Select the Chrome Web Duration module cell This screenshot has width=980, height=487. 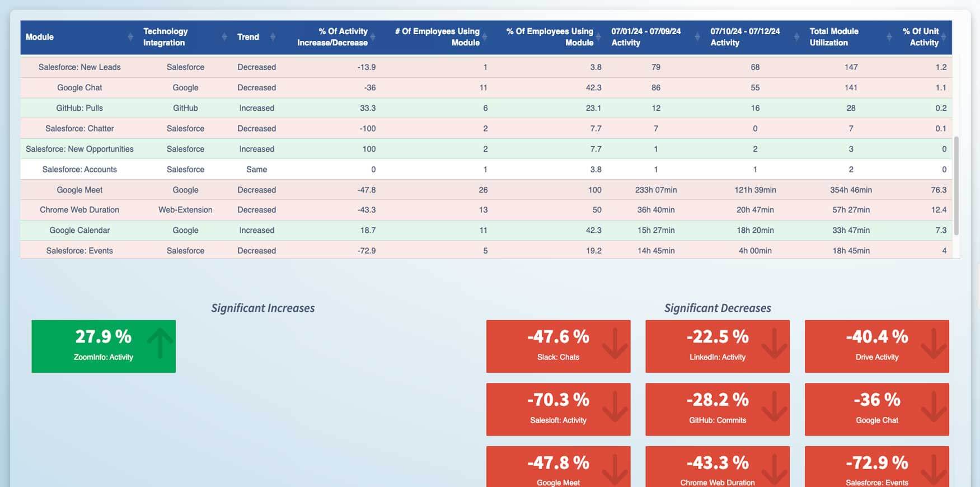tap(79, 210)
